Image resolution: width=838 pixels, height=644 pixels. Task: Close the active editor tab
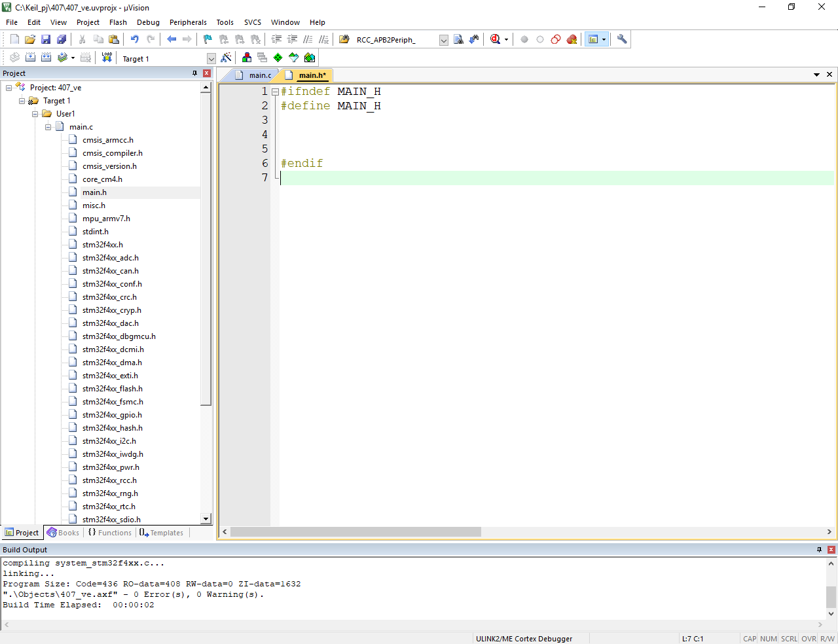(x=829, y=75)
